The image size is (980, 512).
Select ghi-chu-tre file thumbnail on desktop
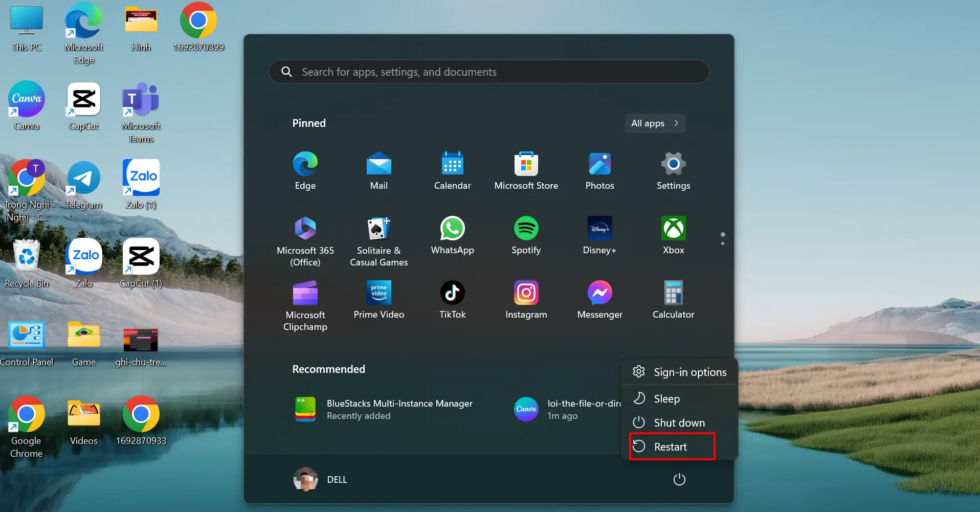pyautogui.click(x=141, y=348)
